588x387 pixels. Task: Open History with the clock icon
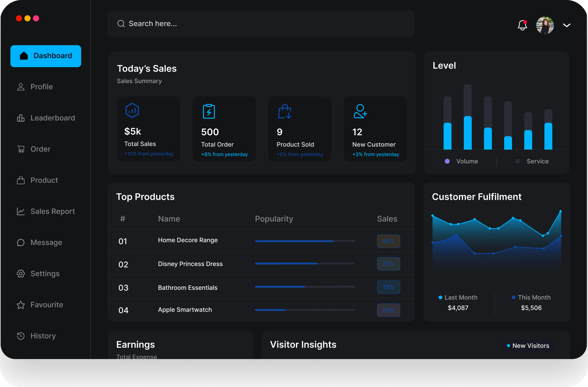tap(21, 336)
